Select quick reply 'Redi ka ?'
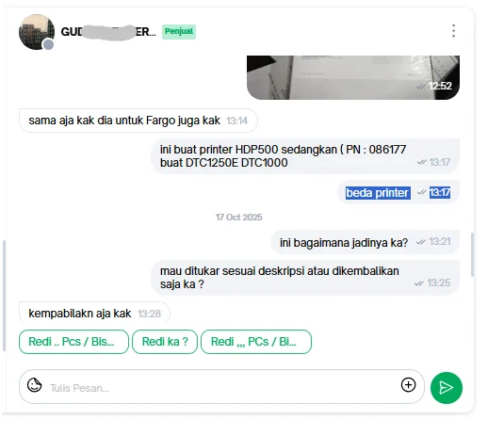Image resolution: width=504 pixels, height=436 pixels. click(x=165, y=342)
